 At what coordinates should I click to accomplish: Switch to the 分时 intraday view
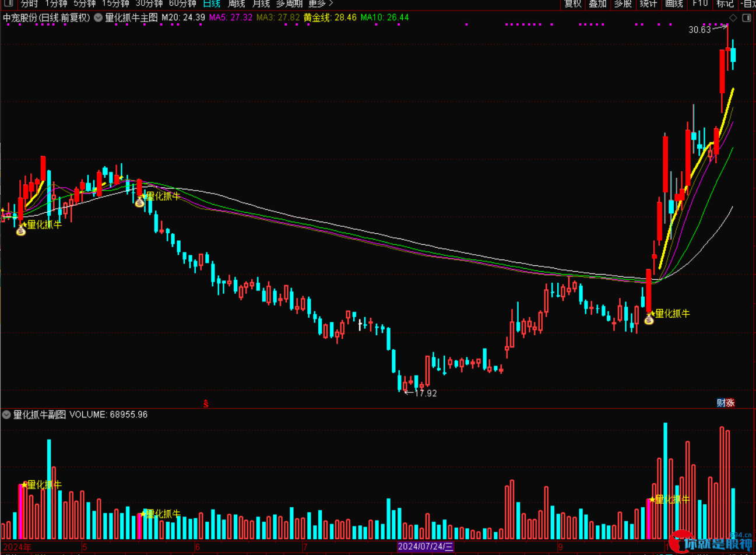point(29,3)
